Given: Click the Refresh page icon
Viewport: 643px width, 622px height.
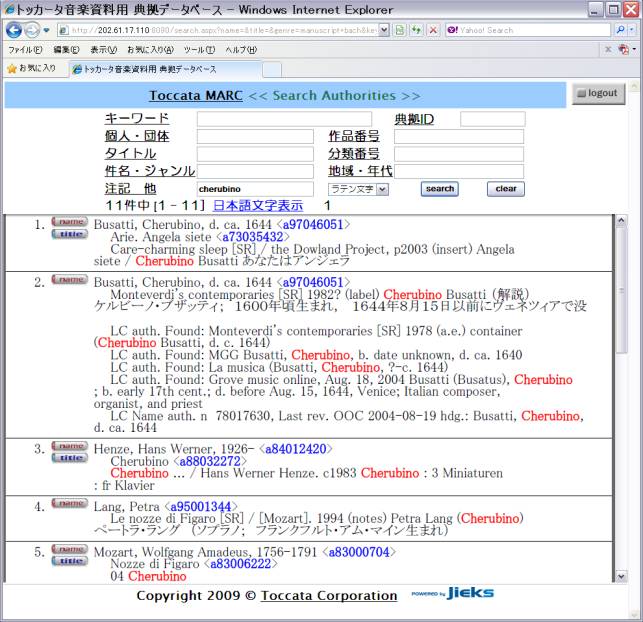Looking at the screenshot, I should (416, 30).
